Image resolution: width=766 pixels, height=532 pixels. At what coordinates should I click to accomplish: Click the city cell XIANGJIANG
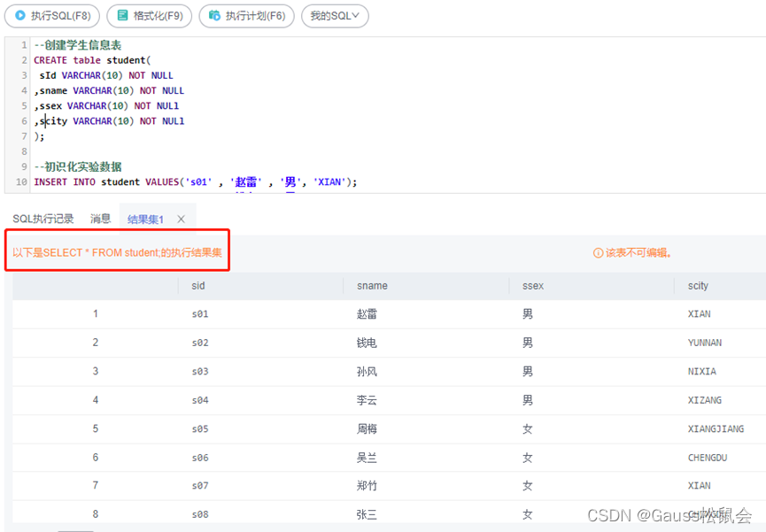716,429
